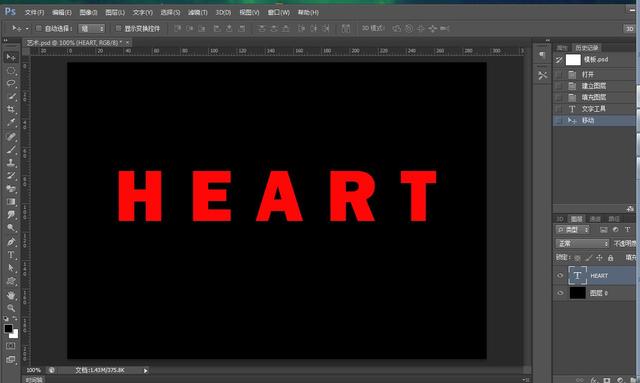
Task: Filter layers by pixel layer icon
Action: coord(603,229)
